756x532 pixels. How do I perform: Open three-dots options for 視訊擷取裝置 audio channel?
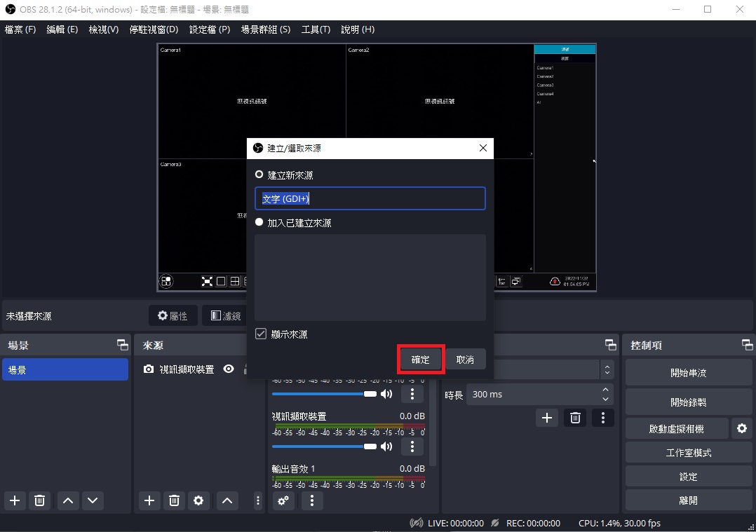(412, 446)
